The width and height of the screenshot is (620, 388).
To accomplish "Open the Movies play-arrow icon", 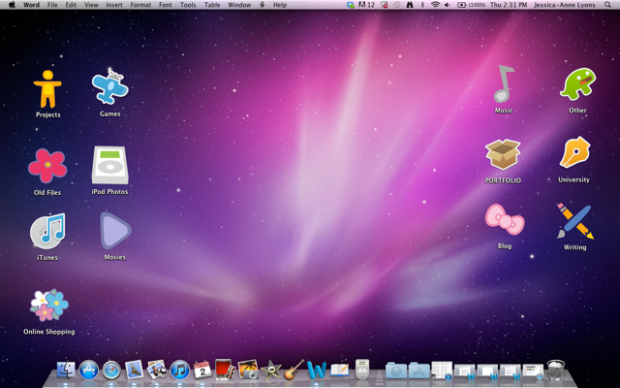I will pos(115,231).
